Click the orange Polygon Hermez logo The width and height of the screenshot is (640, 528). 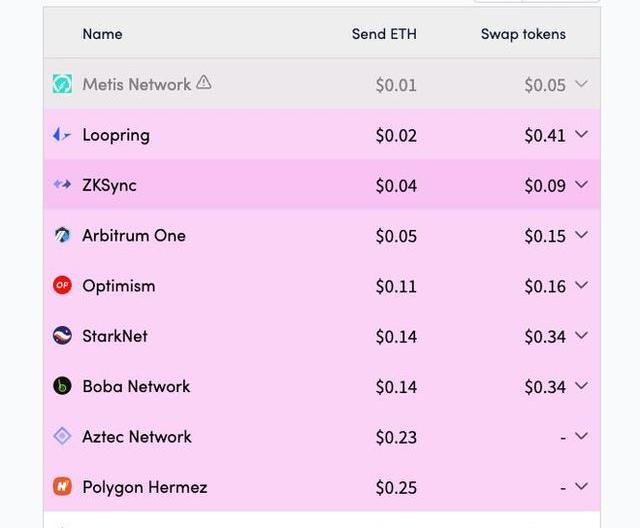coord(62,486)
